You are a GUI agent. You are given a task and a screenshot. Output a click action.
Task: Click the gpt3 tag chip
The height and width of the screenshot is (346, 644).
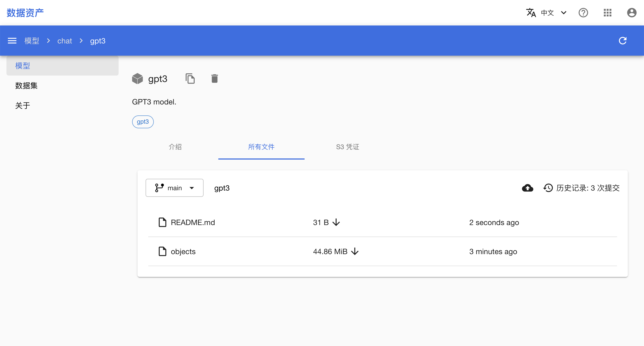point(143,122)
